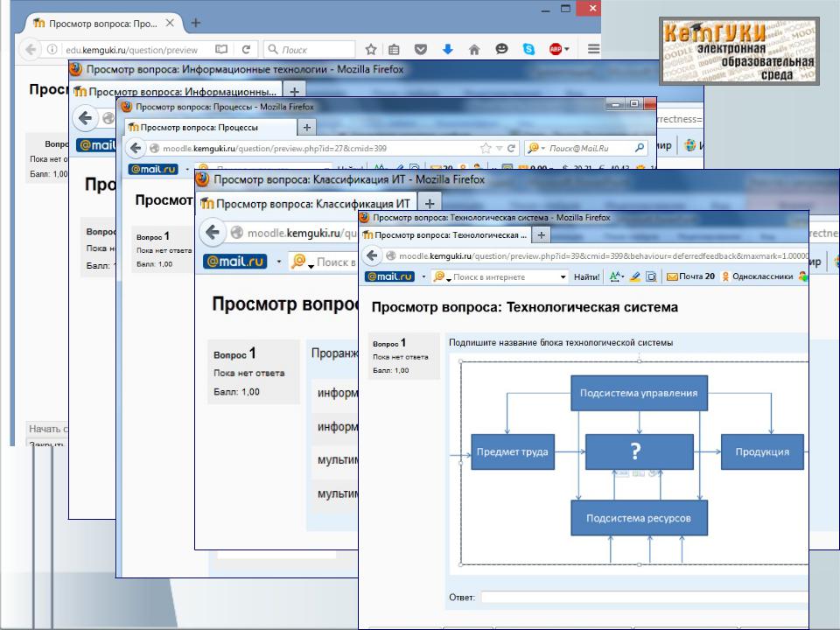Viewport: 840px width, 630px height.
Task: Open site info icon beside edu.kemguki.ru address
Action: click(x=52, y=49)
